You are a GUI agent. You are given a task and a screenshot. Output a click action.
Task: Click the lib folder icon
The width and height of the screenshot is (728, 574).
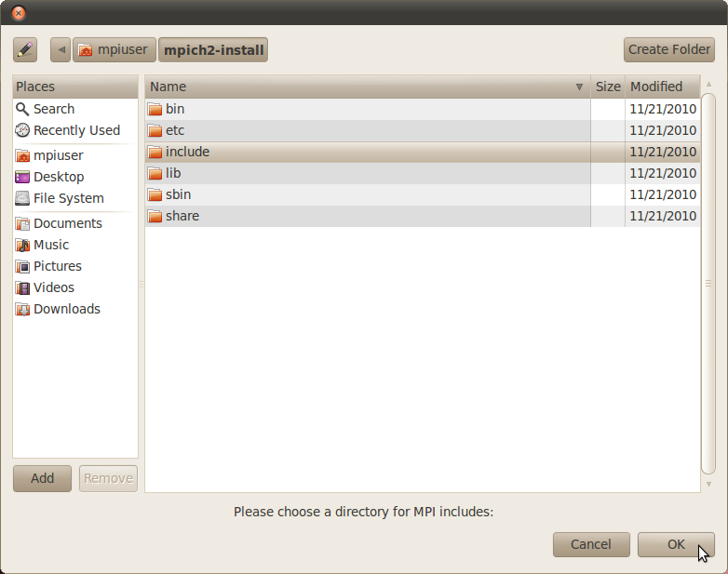click(155, 173)
